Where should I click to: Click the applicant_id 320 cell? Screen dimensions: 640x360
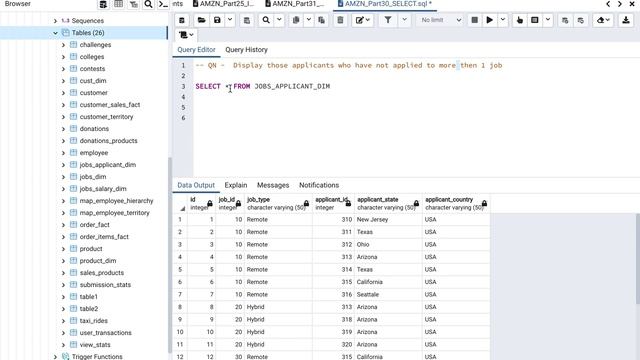point(333,344)
